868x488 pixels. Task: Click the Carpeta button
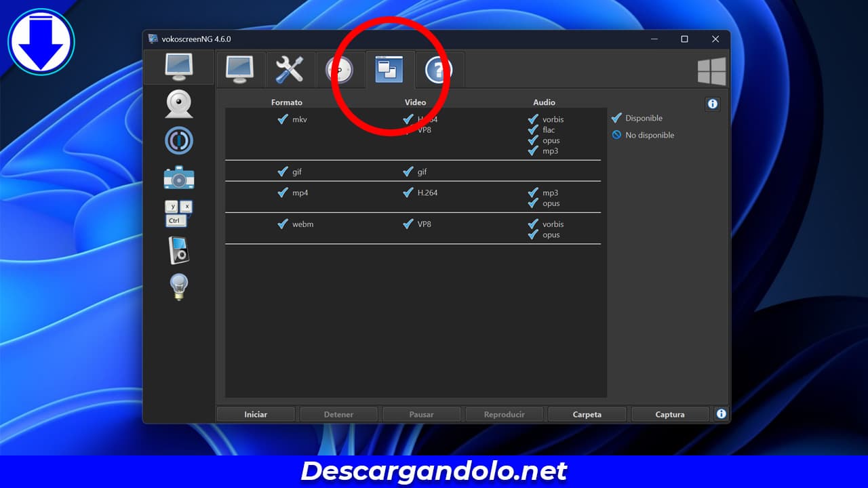[x=587, y=414]
